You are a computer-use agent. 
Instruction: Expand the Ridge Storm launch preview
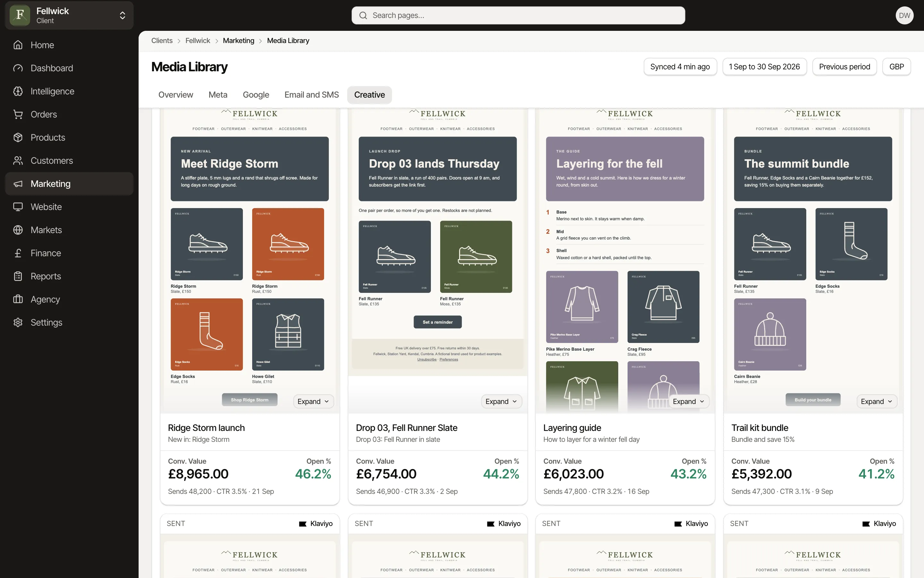313,401
